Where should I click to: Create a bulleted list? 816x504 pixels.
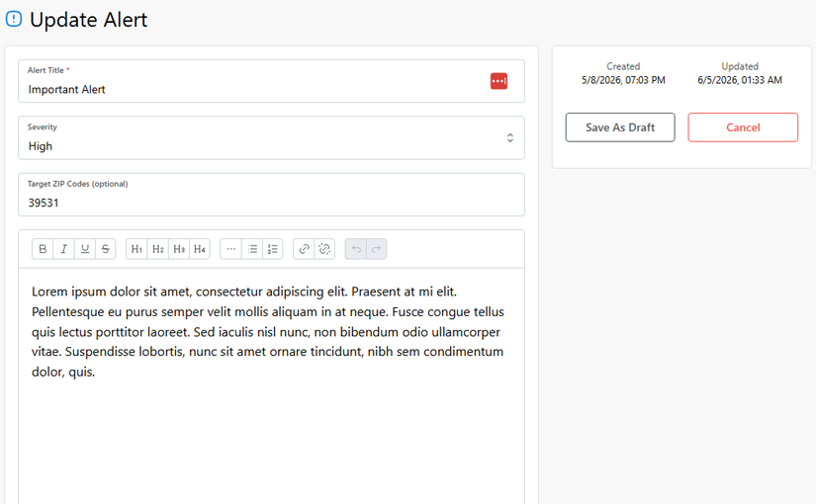[252, 249]
